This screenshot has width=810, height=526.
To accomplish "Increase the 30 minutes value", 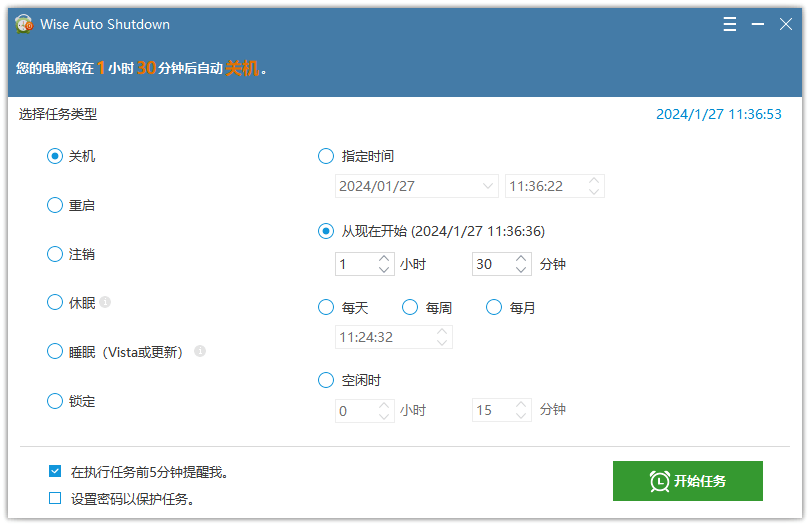I will point(521,258).
